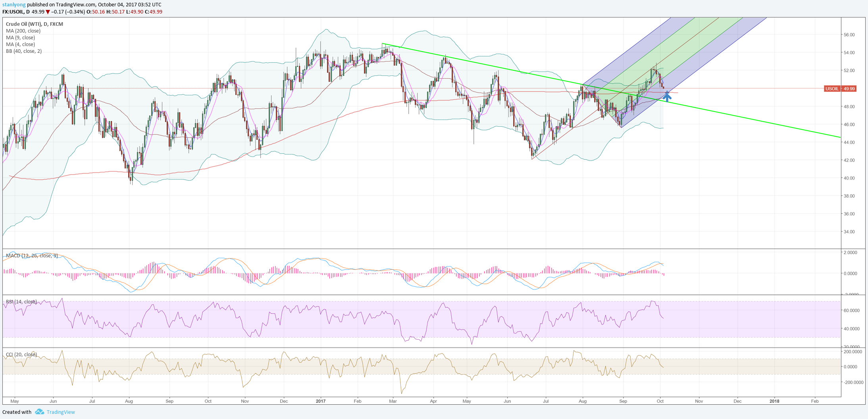Click the 40.00 price axis label
The image size is (868, 419).
(849, 178)
